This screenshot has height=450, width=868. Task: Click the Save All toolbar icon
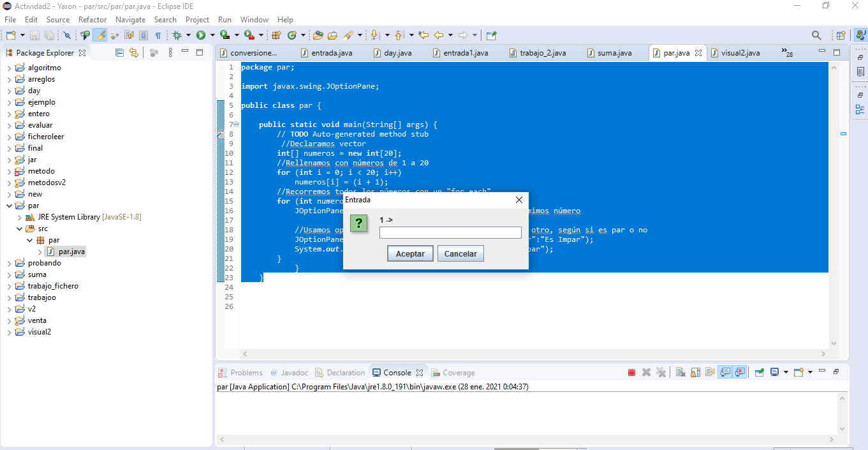coord(48,35)
